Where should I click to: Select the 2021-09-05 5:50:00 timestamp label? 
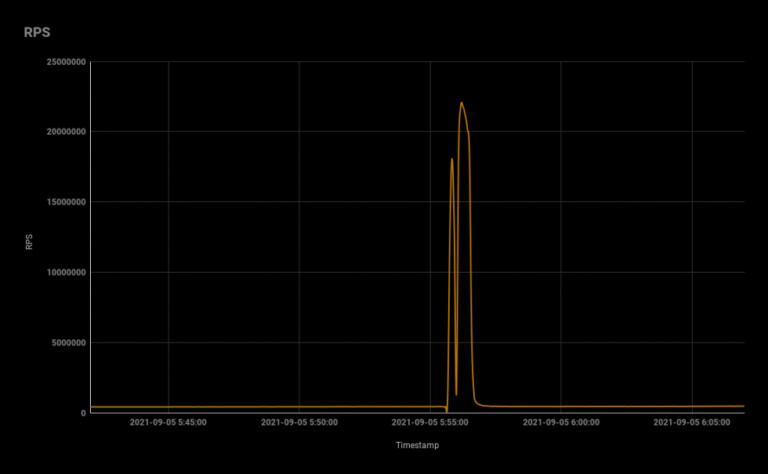click(x=299, y=423)
